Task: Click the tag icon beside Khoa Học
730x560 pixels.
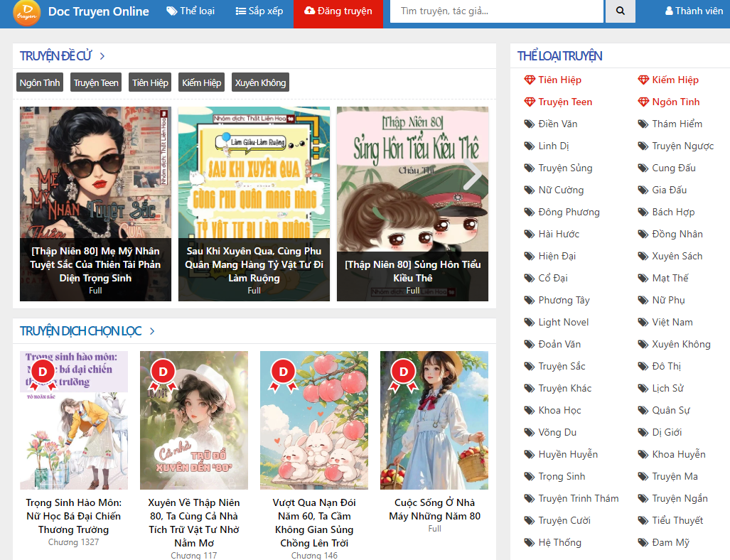Action: click(x=530, y=411)
